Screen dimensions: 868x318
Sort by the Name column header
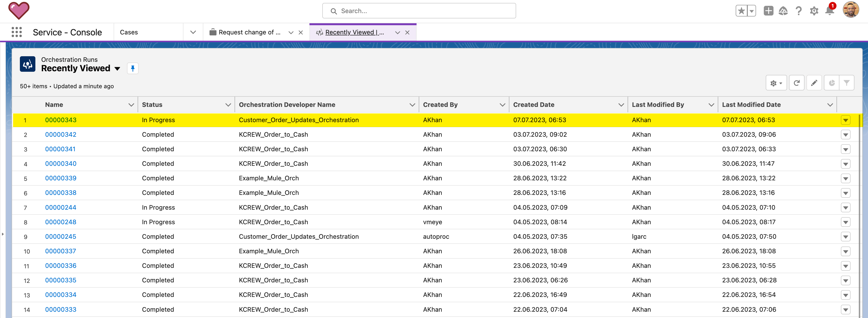pyautogui.click(x=54, y=105)
